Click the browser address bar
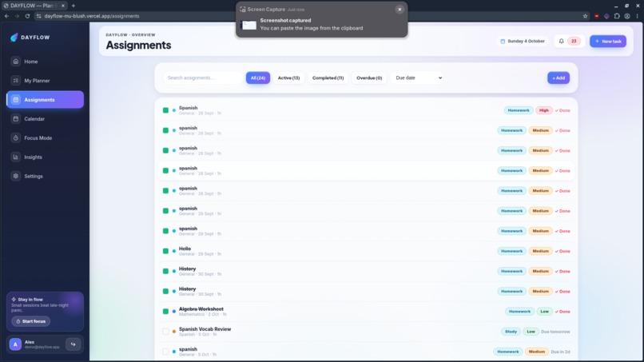This screenshot has width=644, height=362. click(308, 16)
